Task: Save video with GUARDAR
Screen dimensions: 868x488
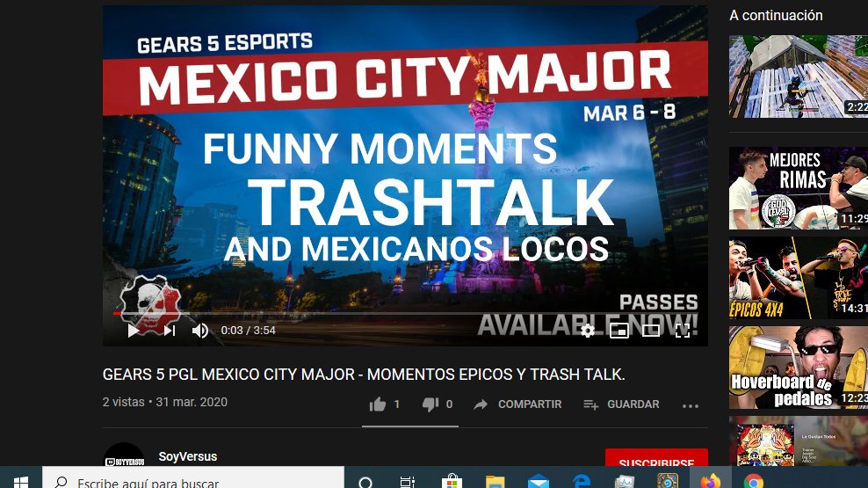Action: (621, 404)
